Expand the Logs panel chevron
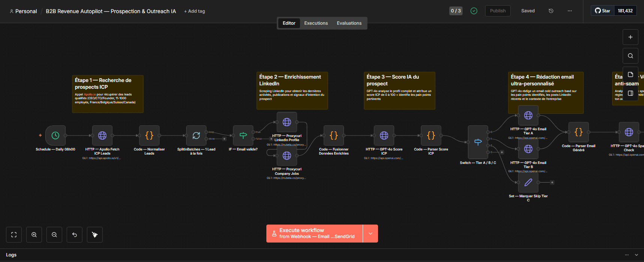The width and height of the screenshot is (644, 262). click(x=637, y=255)
